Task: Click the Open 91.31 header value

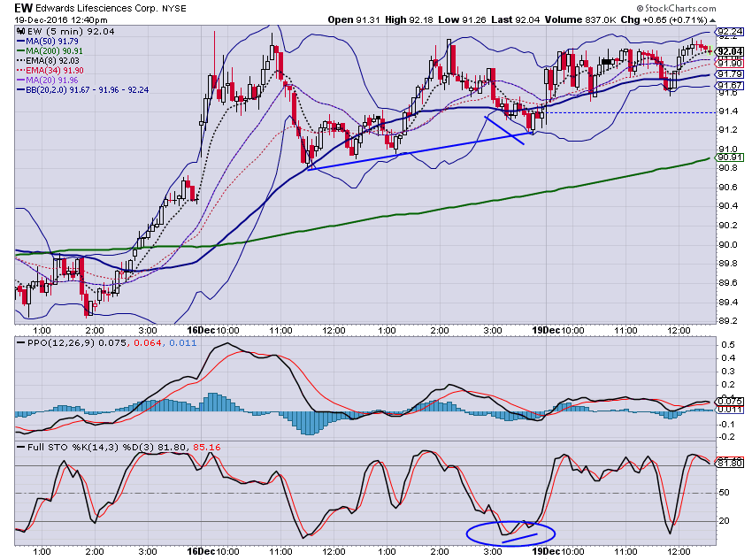Action: pyautogui.click(x=354, y=19)
